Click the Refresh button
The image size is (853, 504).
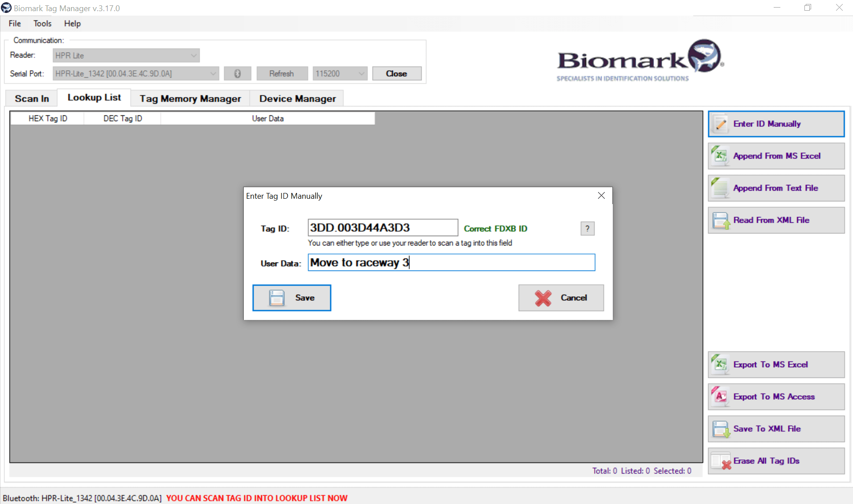coord(282,73)
